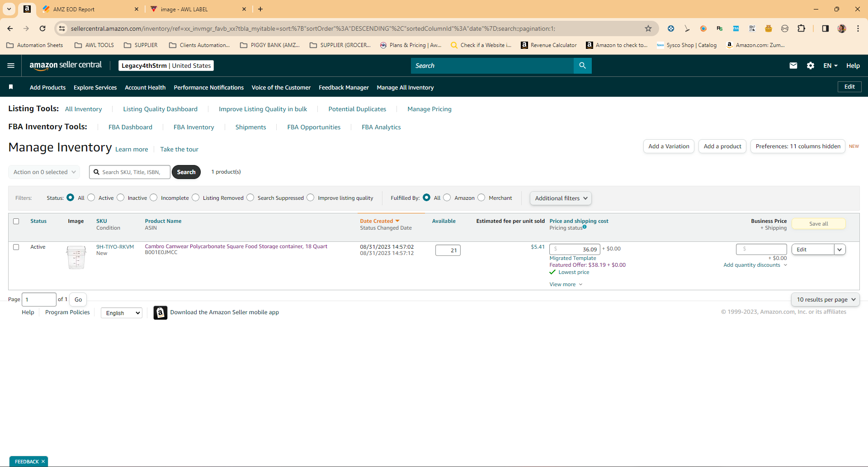This screenshot has width=868, height=467.
Task: Click the Search SKU, Title, ISBN field
Action: [130, 172]
